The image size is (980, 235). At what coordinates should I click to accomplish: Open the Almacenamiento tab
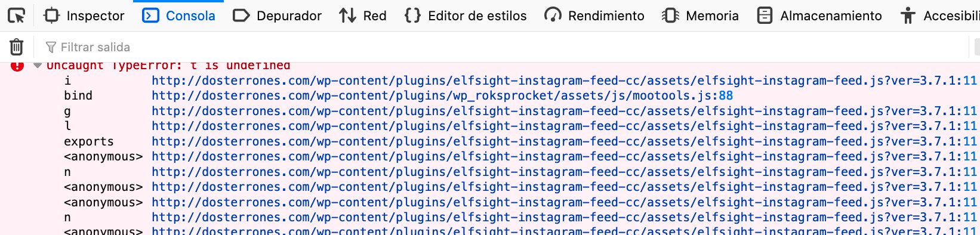(x=819, y=16)
